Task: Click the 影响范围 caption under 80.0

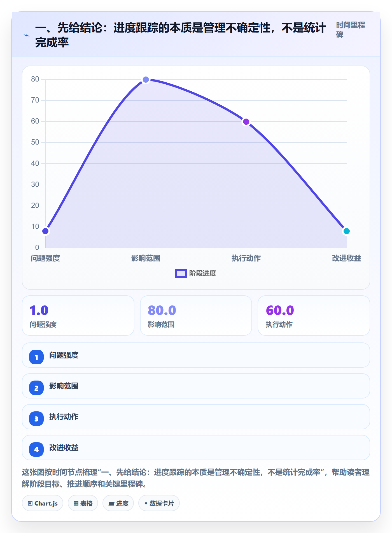Action: click(161, 325)
